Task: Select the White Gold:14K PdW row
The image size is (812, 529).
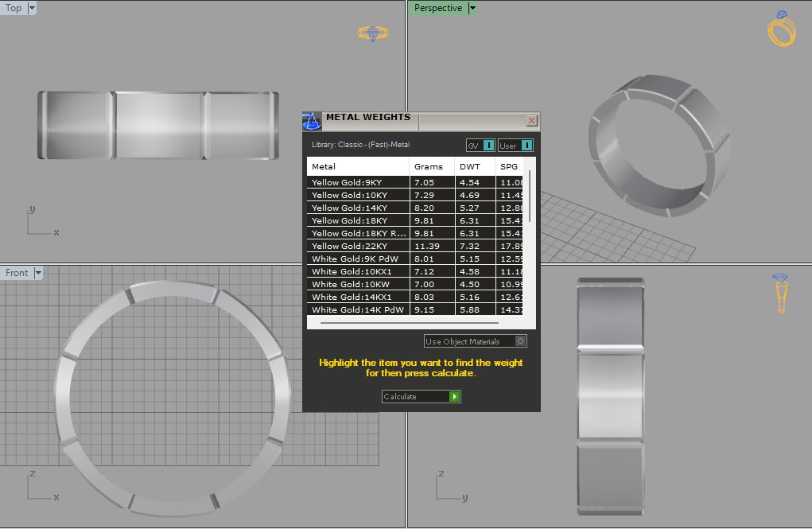Action: (x=415, y=309)
